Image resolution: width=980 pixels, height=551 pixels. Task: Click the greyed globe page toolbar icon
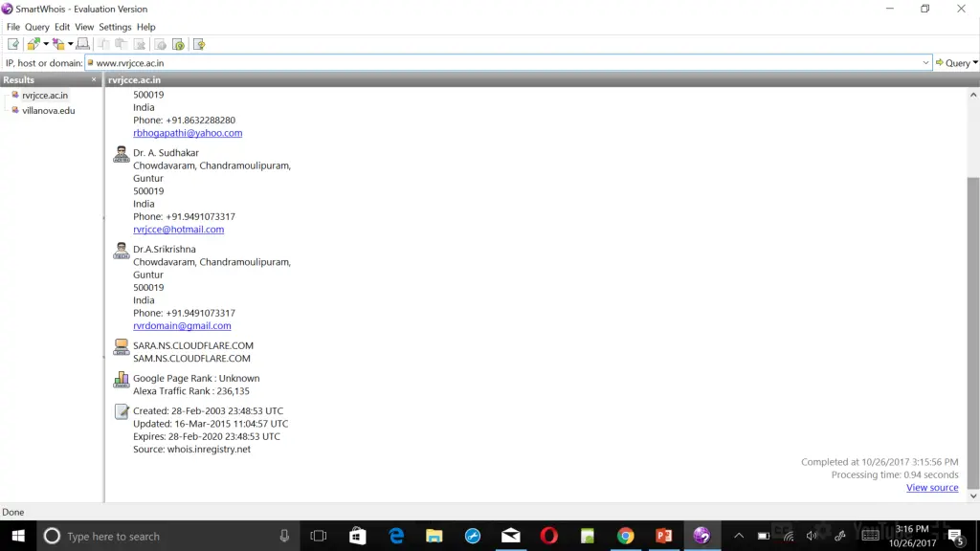pyautogui.click(x=161, y=44)
